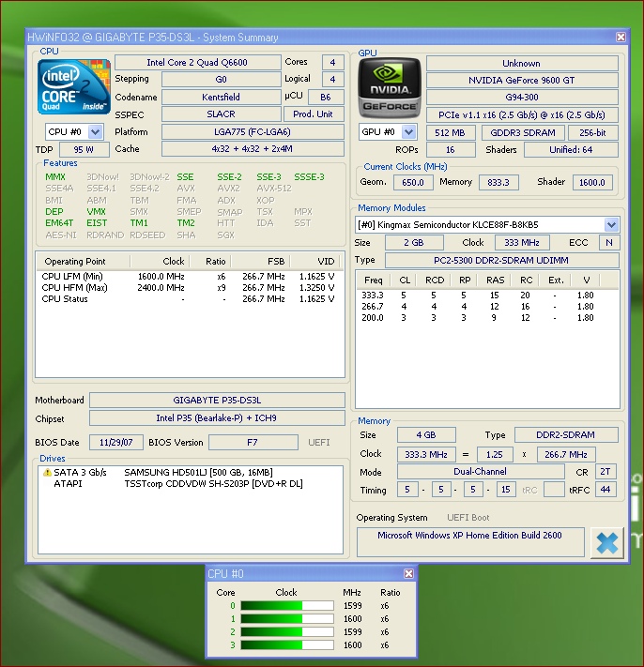Click the PCIe v1.1 x16 bus field

tap(522, 114)
